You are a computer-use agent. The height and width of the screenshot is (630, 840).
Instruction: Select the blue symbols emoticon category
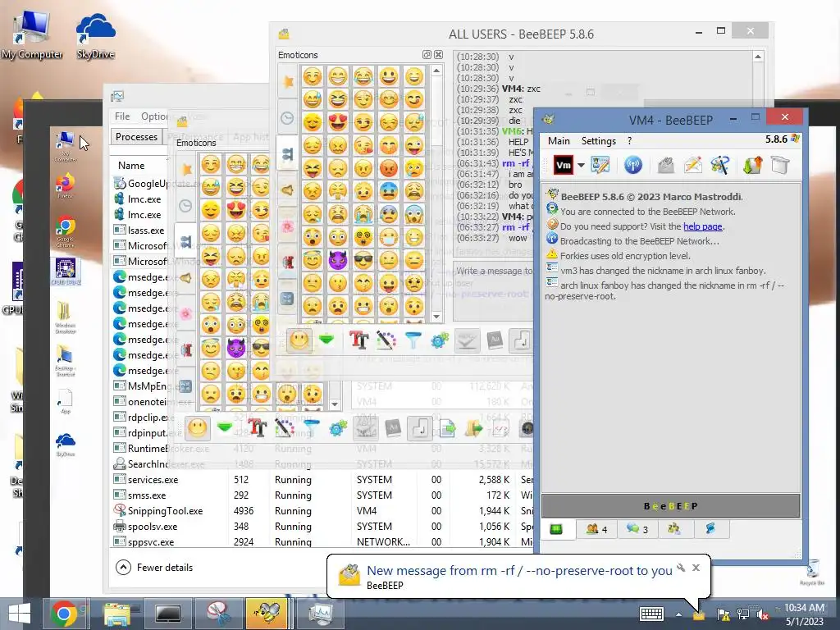point(288,299)
